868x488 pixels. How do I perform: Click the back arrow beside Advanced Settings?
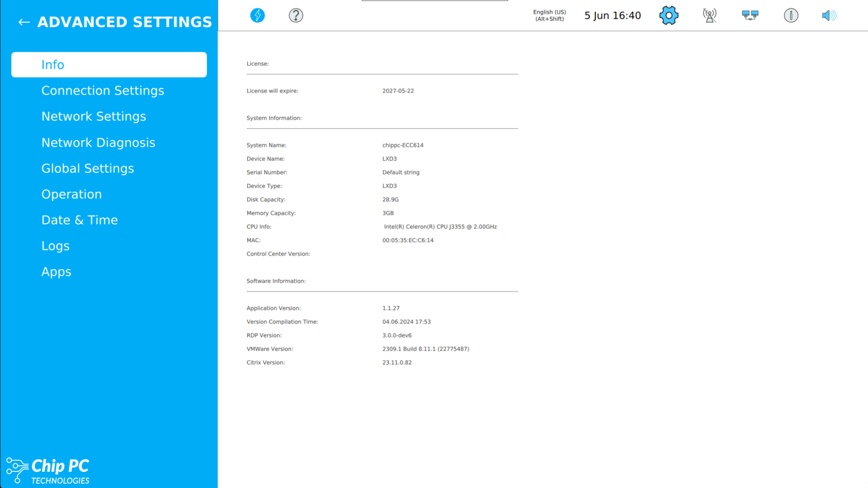[24, 22]
